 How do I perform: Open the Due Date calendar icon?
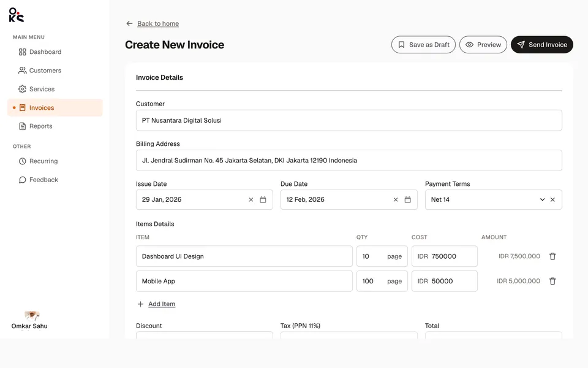pyautogui.click(x=408, y=200)
